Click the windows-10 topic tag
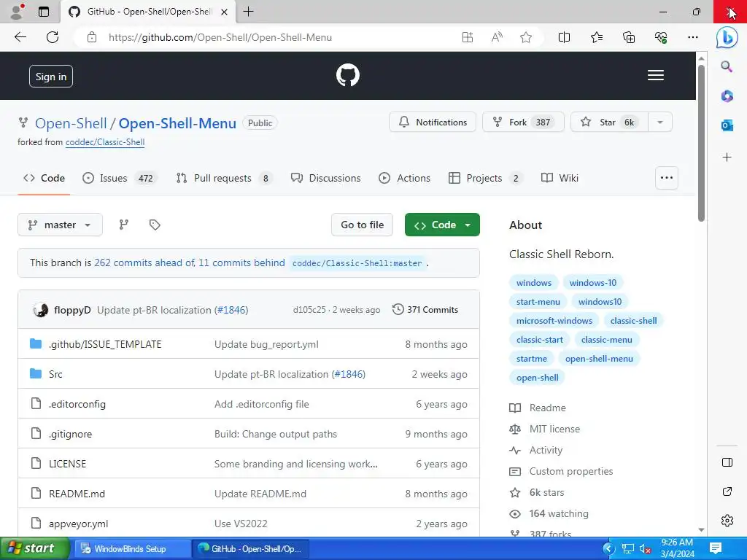Image resolution: width=747 pixels, height=560 pixels. click(x=592, y=283)
